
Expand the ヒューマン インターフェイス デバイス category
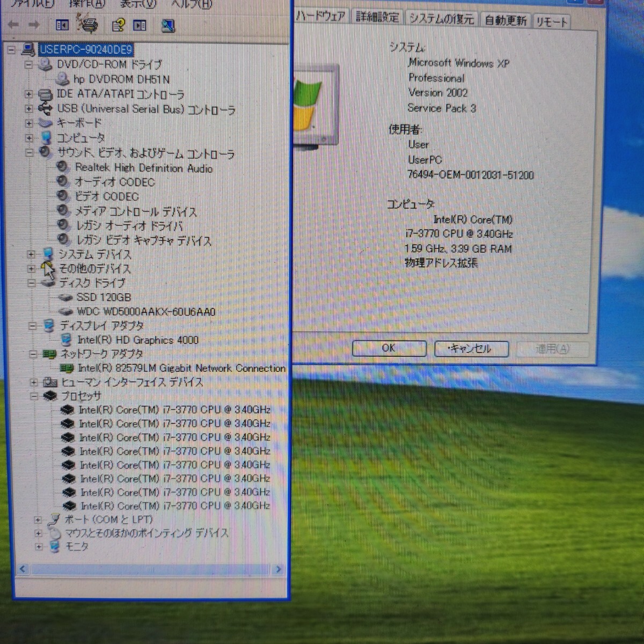[x=34, y=382]
